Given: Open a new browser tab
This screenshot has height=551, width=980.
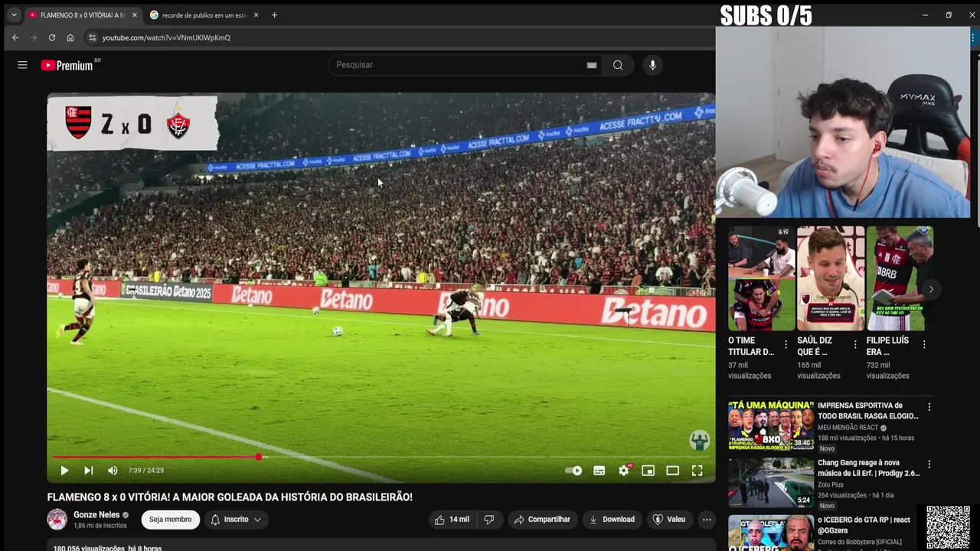Looking at the screenshot, I should click(x=274, y=15).
